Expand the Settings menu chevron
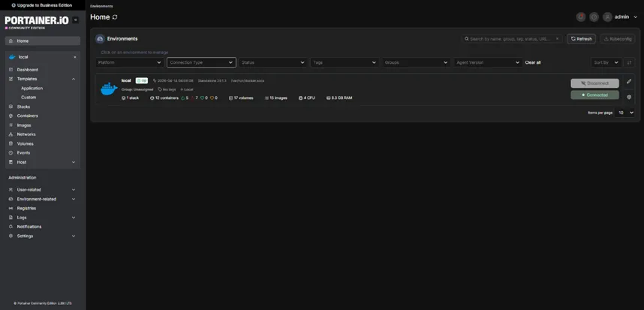Screen dimensions: 644x310 coord(74,236)
